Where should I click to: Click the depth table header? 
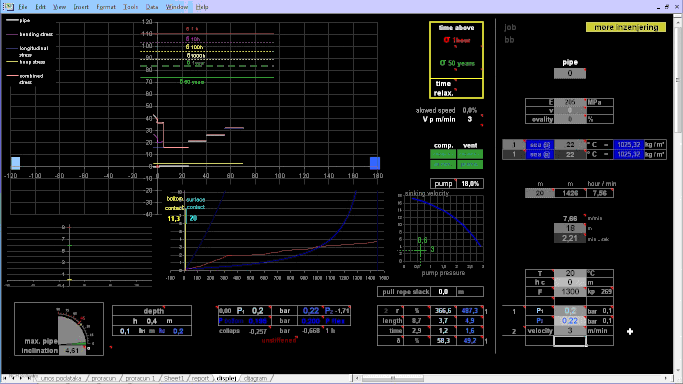point(152,311)
